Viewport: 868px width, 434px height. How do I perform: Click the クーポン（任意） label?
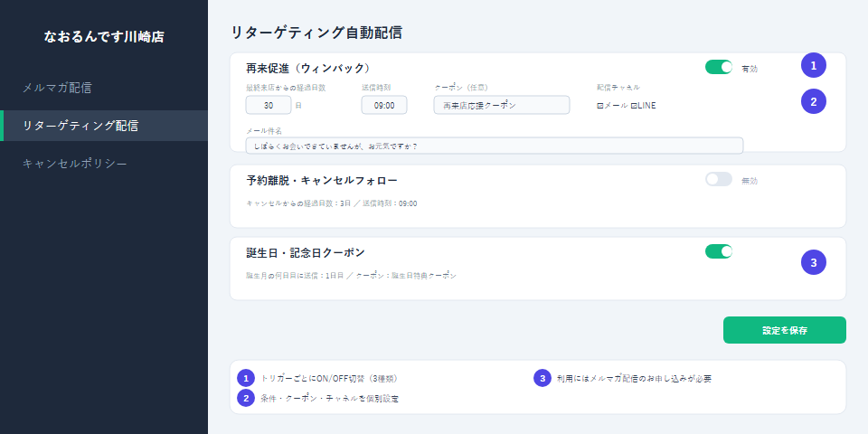[461, 88]
